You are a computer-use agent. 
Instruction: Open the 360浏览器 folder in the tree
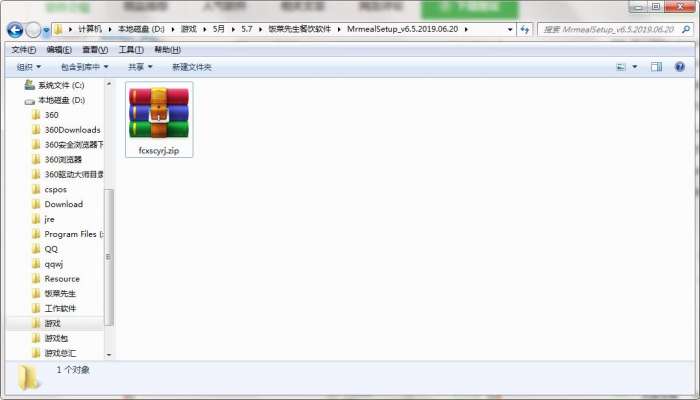(x=63, y=159)
